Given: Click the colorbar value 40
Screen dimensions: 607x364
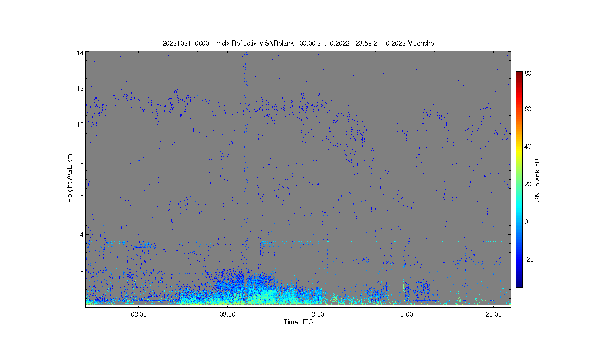Looking at the screenshot, I should pos(528,146).
